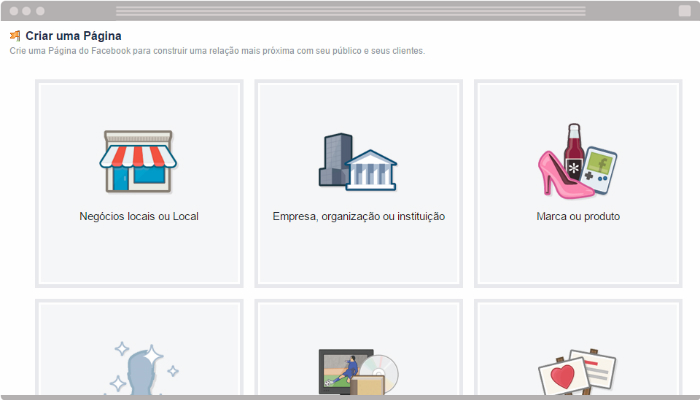Click the Criar uma Página heading
Screen dimensions: 700x400
pos(73,36)
